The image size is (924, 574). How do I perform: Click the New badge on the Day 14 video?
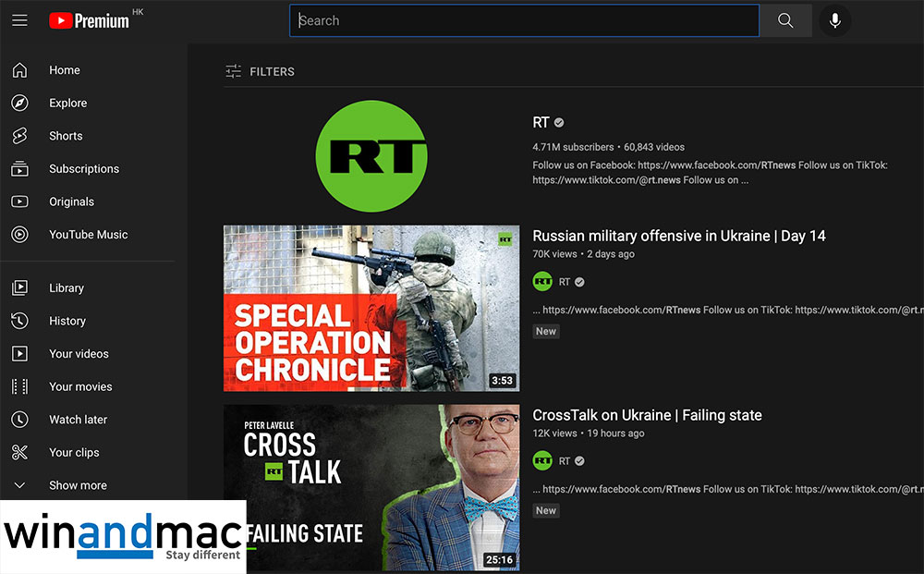point(545,330)
